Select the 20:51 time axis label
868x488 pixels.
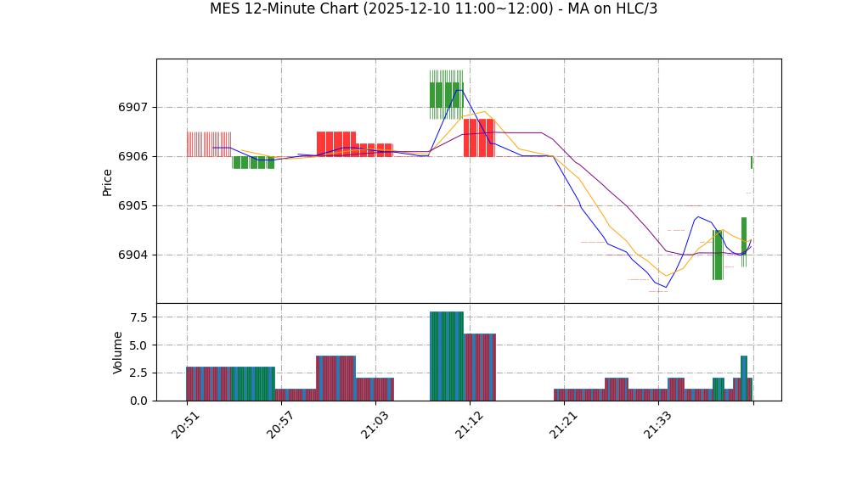[x=186, y=424]
